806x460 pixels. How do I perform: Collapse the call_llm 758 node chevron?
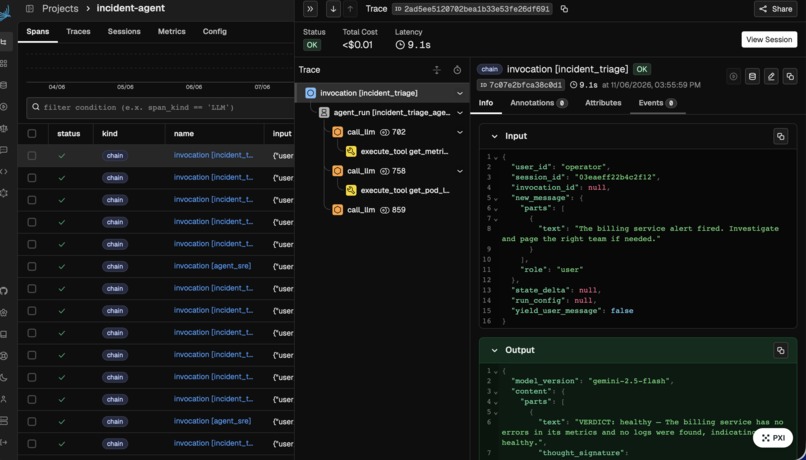coord(460,171)
